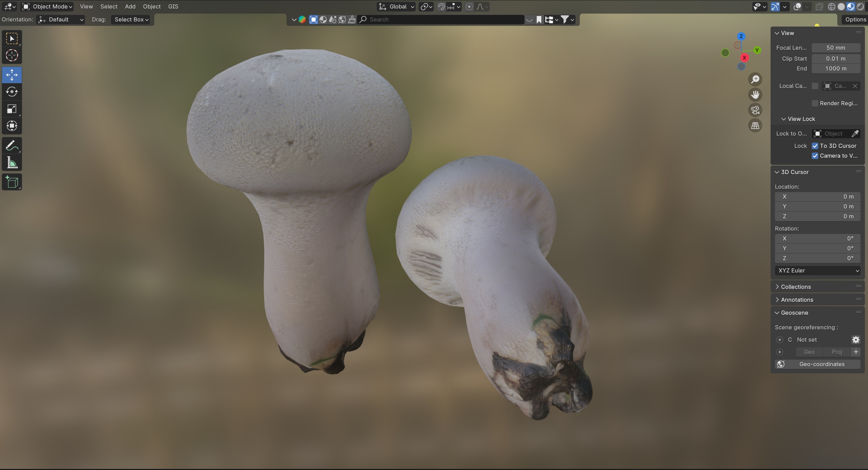The image size is (868, 470).
Task: Click the pan view hand icon
Action: [755, 95]
